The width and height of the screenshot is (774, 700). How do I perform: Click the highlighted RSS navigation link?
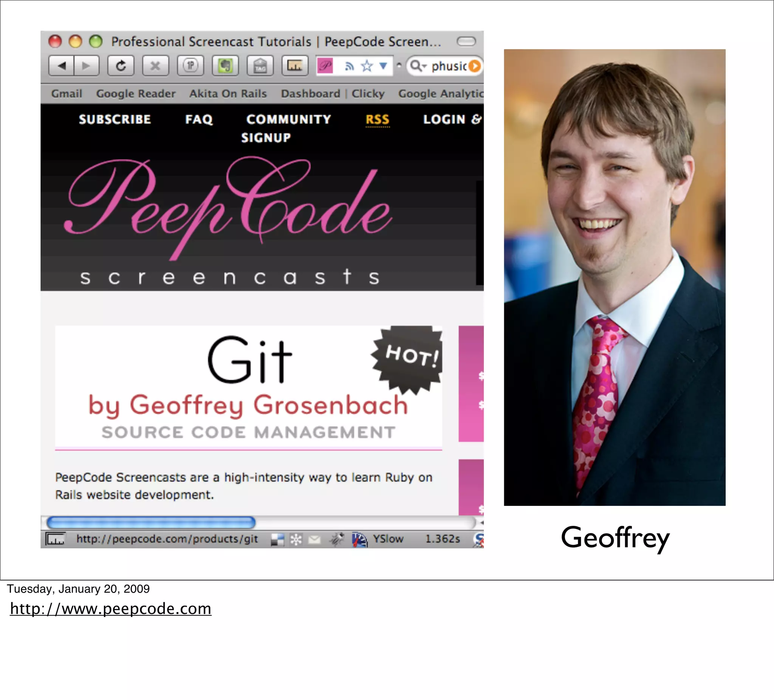(x=378, y=119)
